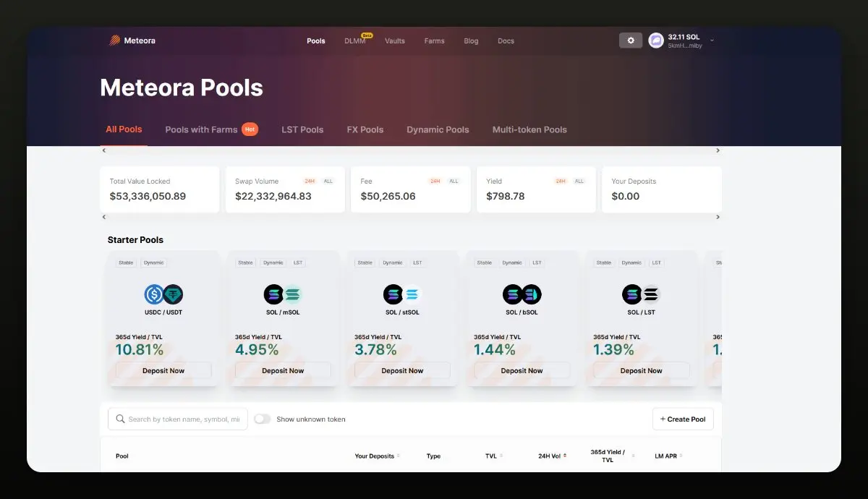Click the Your Deposits stats card

(662, 189)
